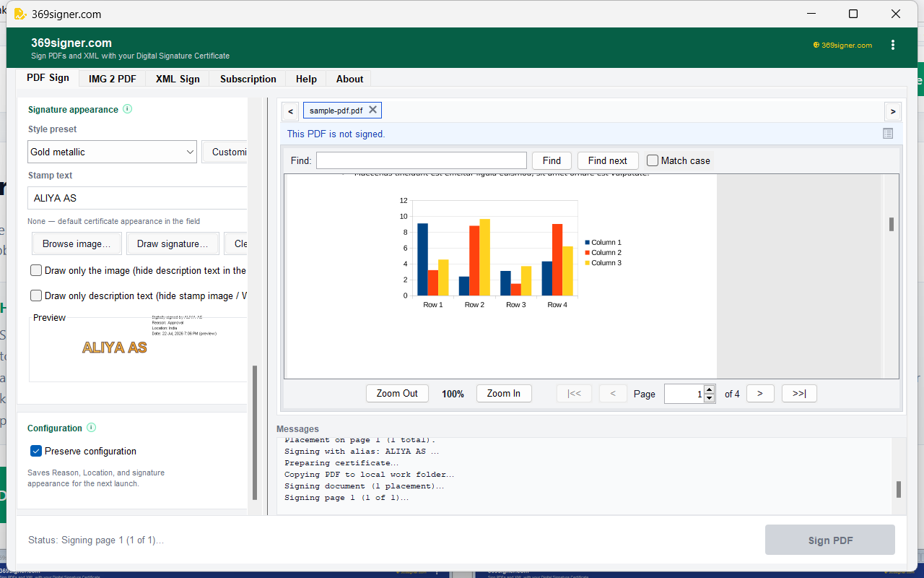Click the Sign PDF button
924x578 pixels.
[x=830, y=540]
